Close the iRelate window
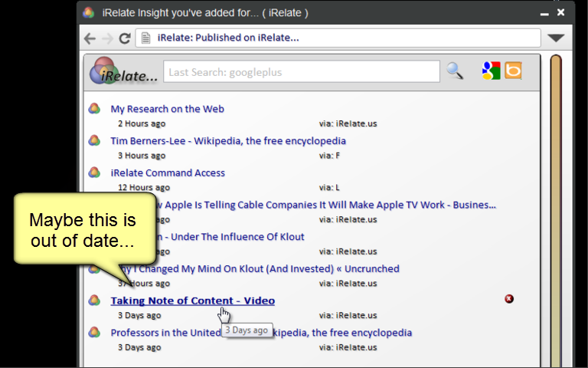 [x=560, y=13]
